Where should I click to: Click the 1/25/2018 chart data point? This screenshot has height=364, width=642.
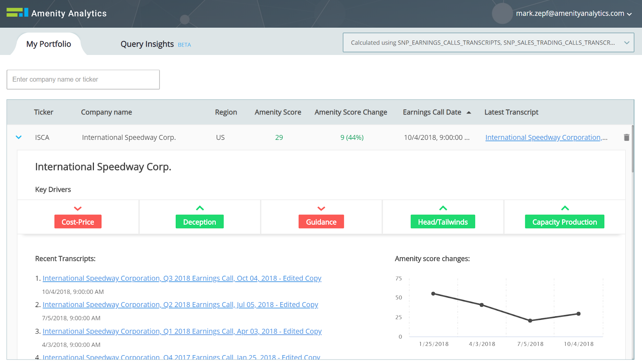point(433,294)
